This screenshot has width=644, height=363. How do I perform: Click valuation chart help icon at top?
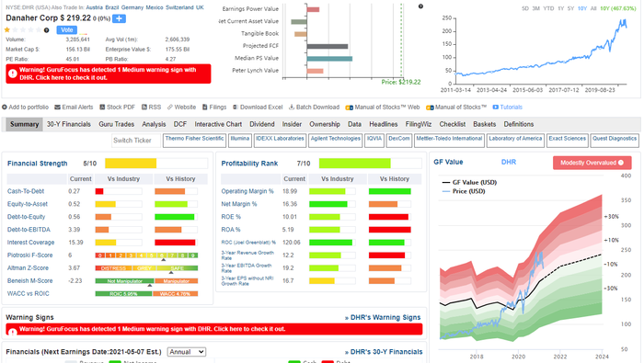click(420, 6)
